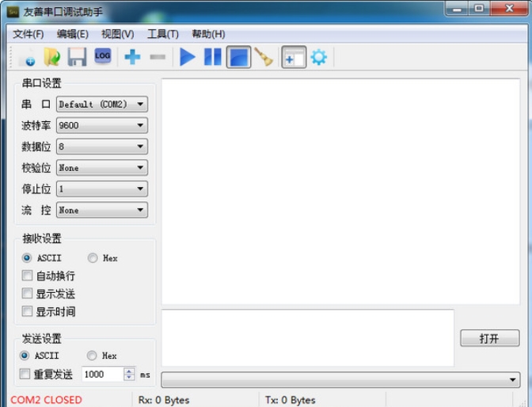Stop with the blue square icon

[238, 57]
